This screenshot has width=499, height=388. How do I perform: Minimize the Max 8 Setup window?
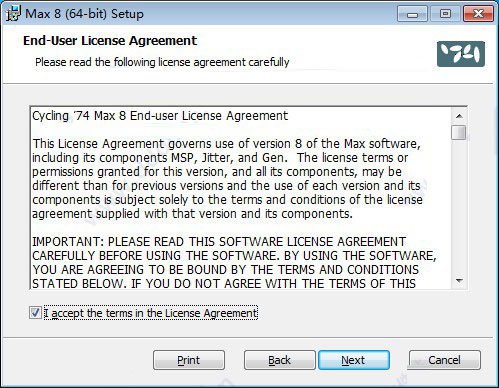tap(412, 14)
